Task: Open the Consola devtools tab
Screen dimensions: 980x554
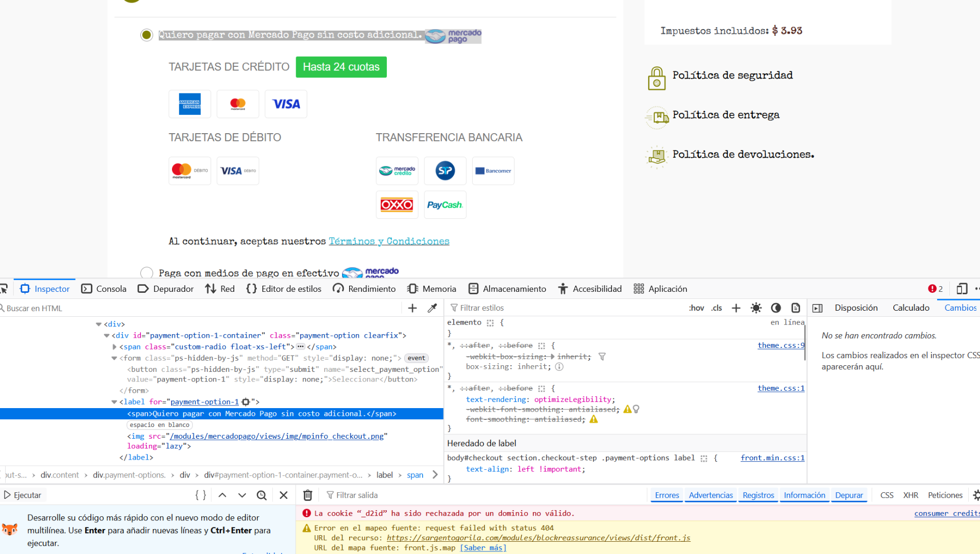Action: tap(104, 289)
